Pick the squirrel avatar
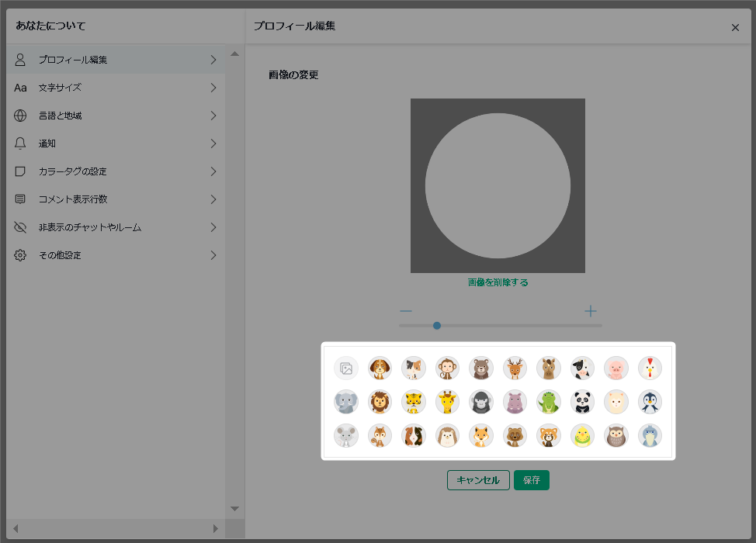 (x=380, y=436)
